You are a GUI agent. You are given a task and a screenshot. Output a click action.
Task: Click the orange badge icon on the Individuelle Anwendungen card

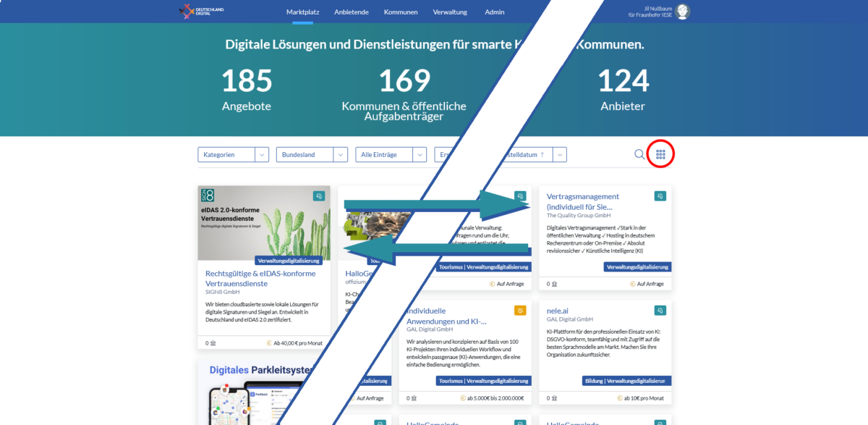point(520,310)
